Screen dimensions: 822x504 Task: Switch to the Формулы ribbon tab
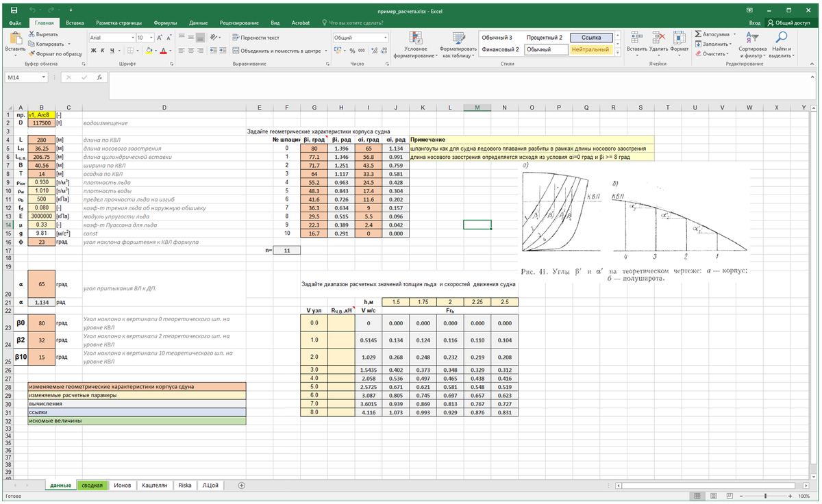pyautogui.click(x=166, y=23)
